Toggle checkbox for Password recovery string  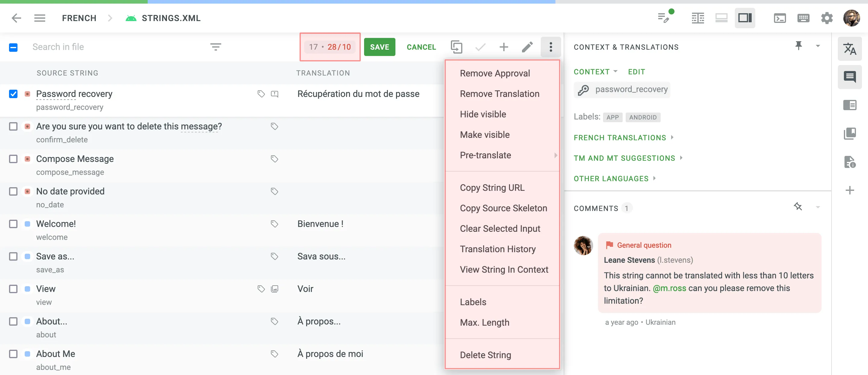pos(13,94)
